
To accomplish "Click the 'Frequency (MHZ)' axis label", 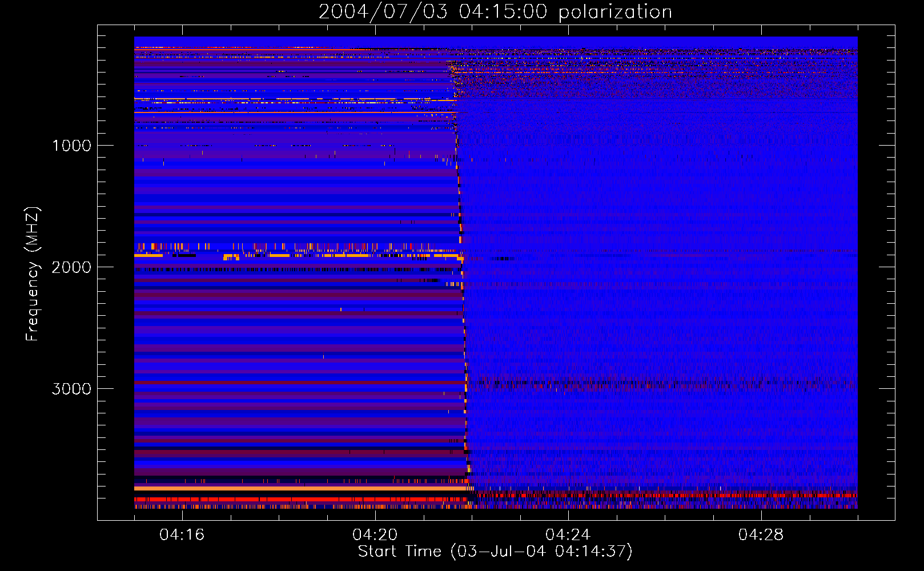I will click(33, 274).
